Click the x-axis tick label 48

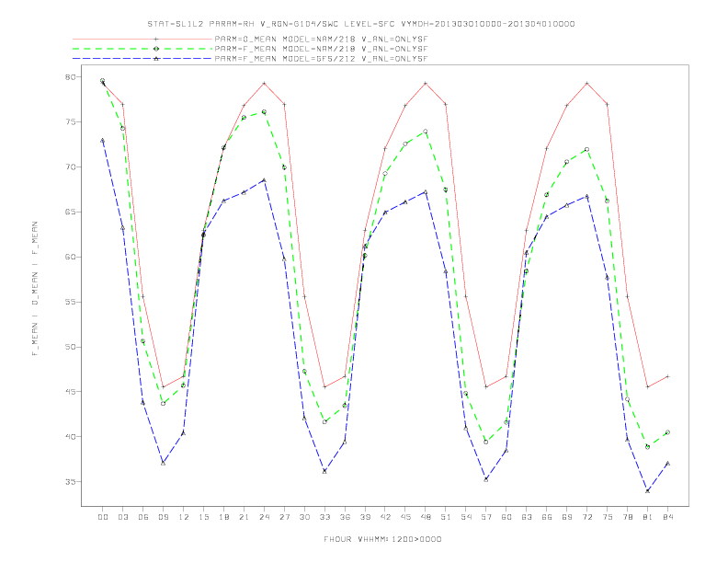coord(426,517)
